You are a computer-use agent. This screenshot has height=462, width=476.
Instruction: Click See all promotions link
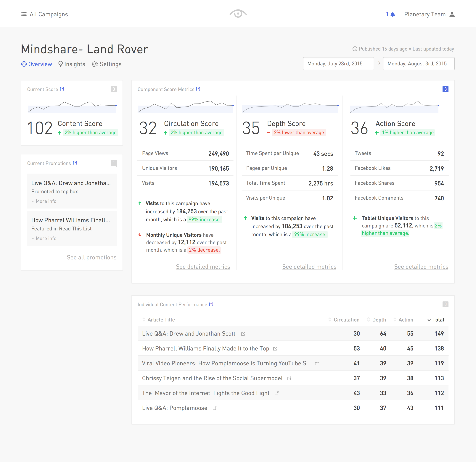(91, 257)
